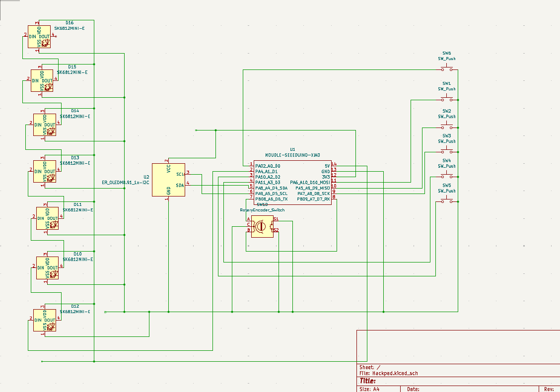Select the D16 LED symbol body
Image resolution: width=560 pixels, height=392 pixels.
(x=39, y=36)
